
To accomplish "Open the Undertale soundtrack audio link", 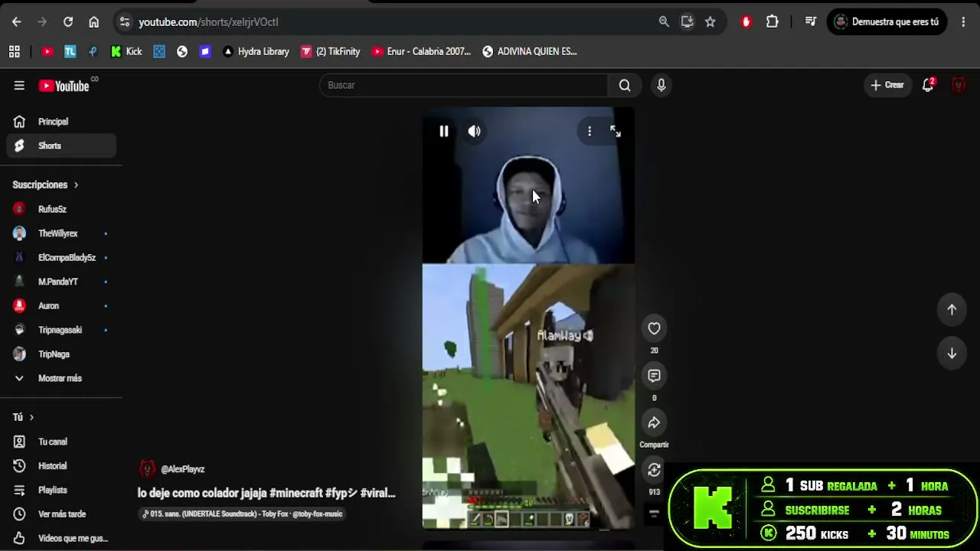I will [x=242, y=514].
